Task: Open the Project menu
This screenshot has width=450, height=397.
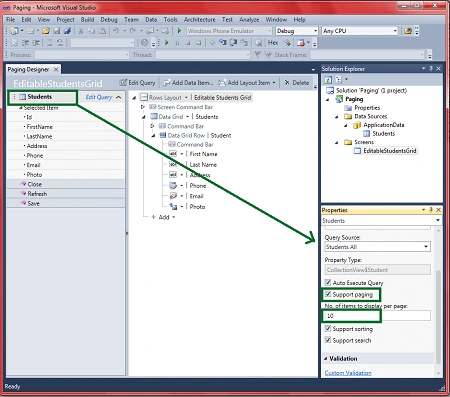Action: click(x=65, y=20)
